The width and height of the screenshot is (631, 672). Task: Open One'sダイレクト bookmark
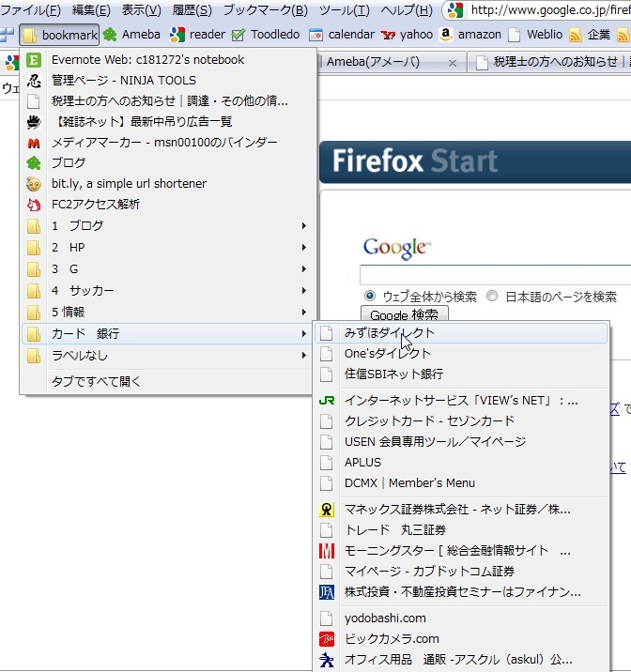click(x=461, y=354)
